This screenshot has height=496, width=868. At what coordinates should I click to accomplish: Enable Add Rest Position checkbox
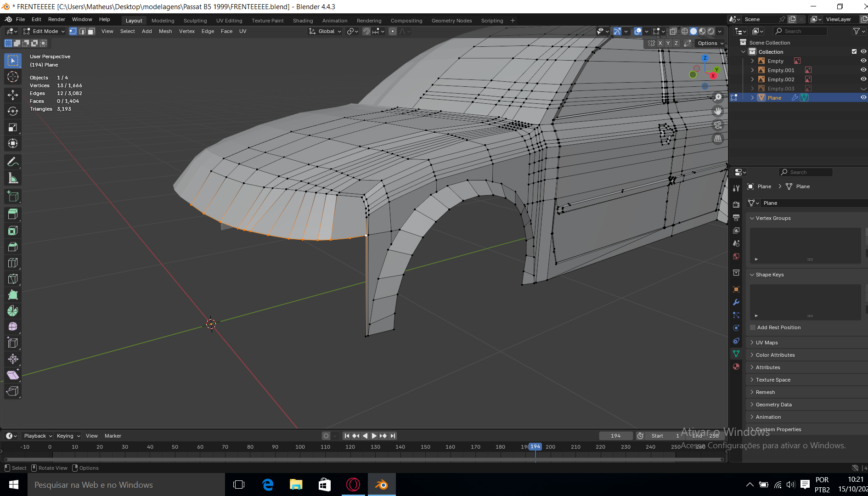pos(753,327)
